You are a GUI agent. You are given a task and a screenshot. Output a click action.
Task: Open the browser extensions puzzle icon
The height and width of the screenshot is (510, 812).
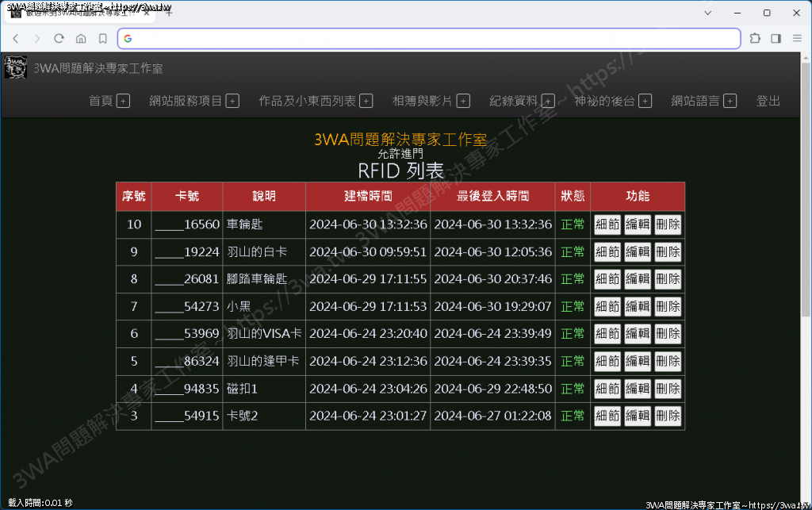tap(754, 38)
